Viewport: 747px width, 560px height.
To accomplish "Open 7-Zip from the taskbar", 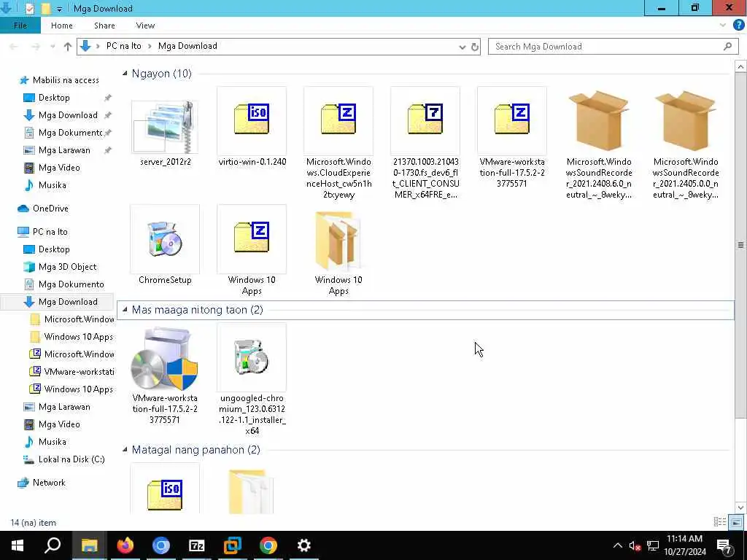I will coord(197,545).
